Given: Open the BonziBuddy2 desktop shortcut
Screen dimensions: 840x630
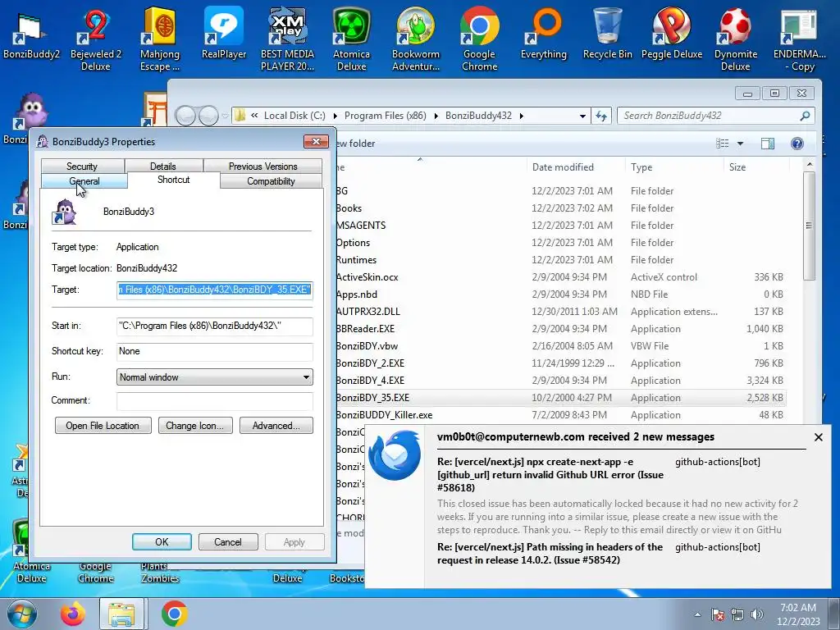Looking at the screenshot, I should coord(31,34).
